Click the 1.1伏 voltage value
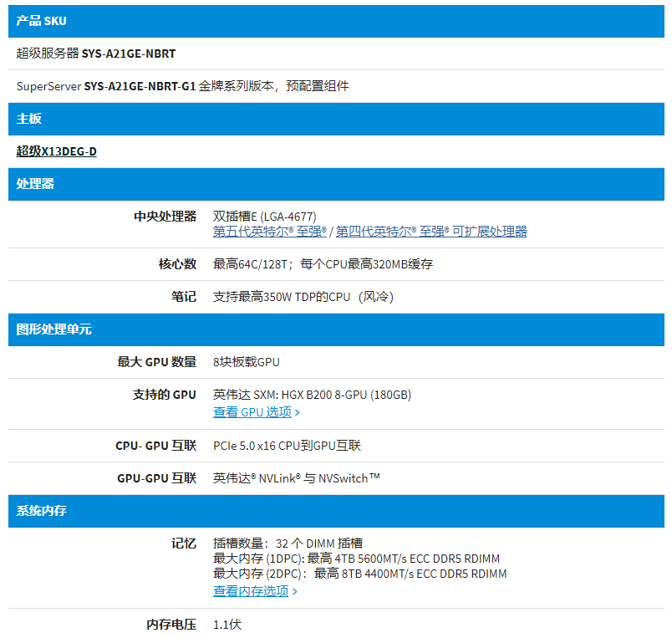The image size is (672, 638). (227, 625)
